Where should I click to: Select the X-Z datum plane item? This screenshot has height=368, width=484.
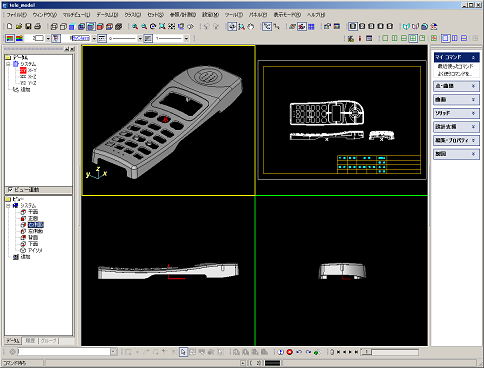(x=28, y=77)
